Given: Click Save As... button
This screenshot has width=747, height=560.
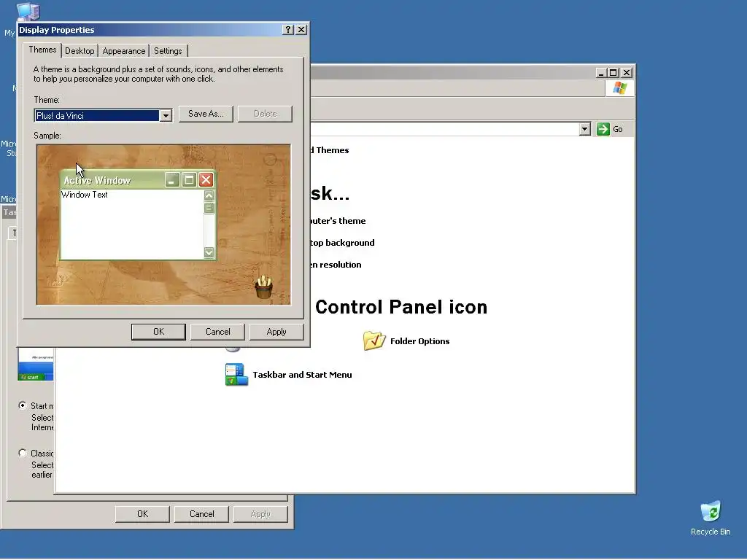Looking at the screenshot, I should tap(206, 114).
